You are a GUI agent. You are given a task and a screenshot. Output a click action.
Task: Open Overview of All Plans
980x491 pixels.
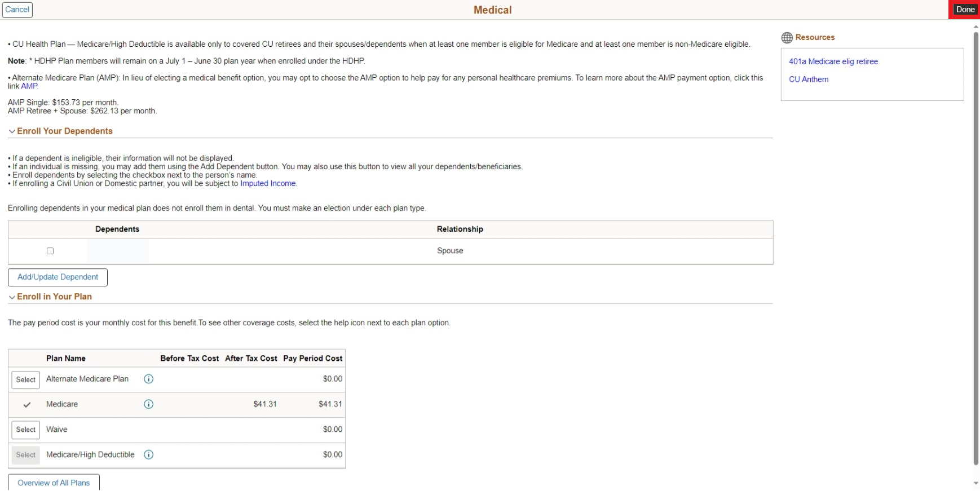click(x=54, y=483)
